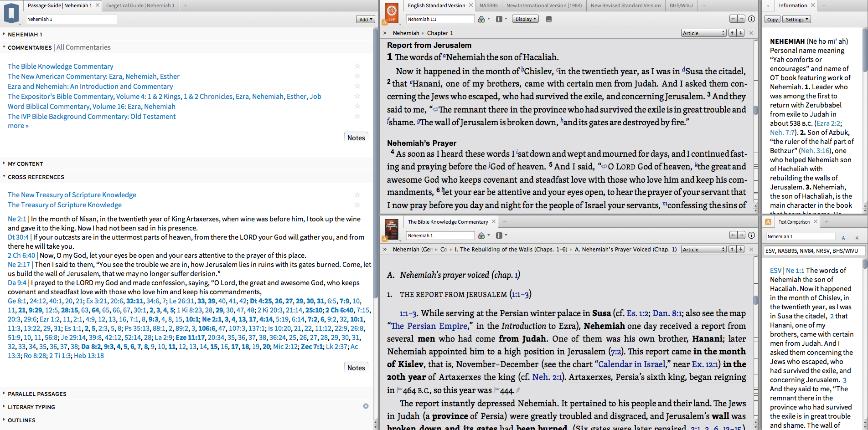Follow the Ne 2:1 cross reference link
Screen dimensions: 868x430
(17, 219)
